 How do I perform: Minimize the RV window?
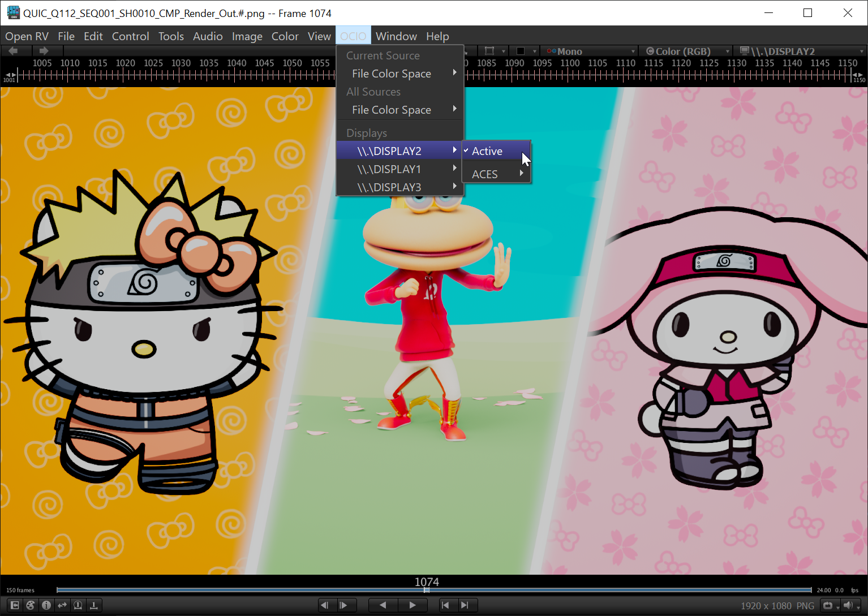pyautogui.click(x=768, y=13)
